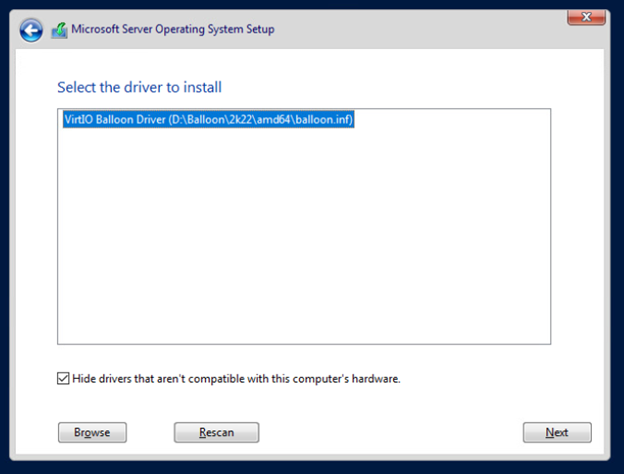Viewport: 624px width, 474px height.
Task: Select the VirtIO Balloon Driver entry
Action: [x=208, y=119]
